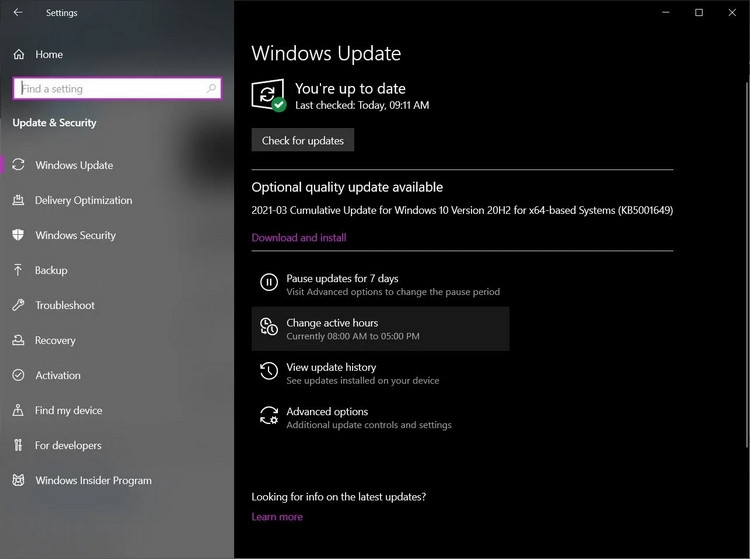Click 'See updates installed on your device' text
750x559 pixels.
tap(363, 381)
